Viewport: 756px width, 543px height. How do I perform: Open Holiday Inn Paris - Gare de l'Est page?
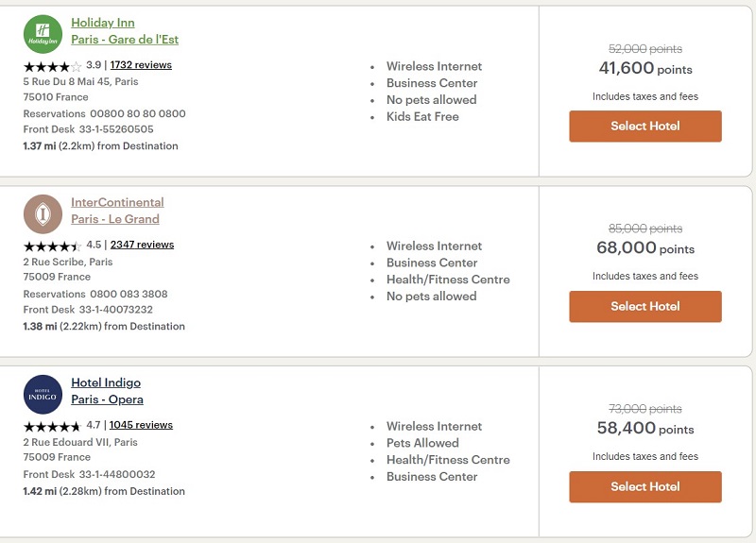tap(125, 31)
